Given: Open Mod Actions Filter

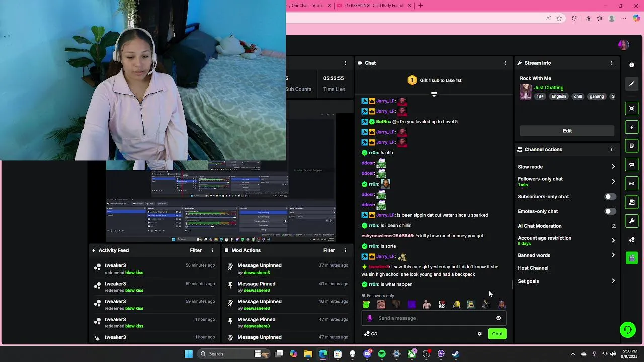Looking at the screenshot, I should pyautogui.click(x=329, y=250).
